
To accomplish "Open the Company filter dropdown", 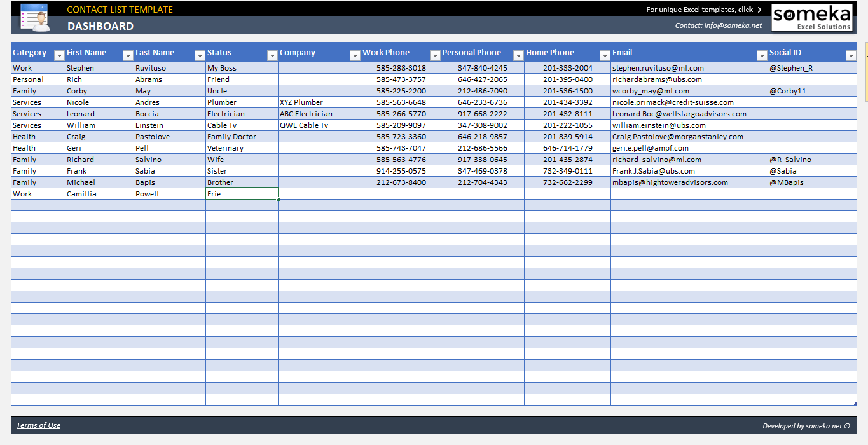I will click(x=355, y=55).
